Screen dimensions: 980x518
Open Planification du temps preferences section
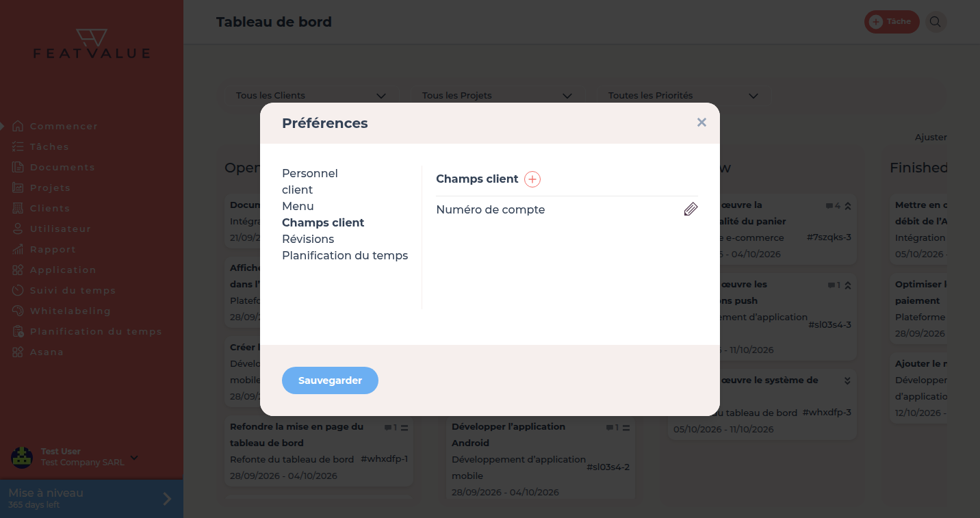(345, 255)
